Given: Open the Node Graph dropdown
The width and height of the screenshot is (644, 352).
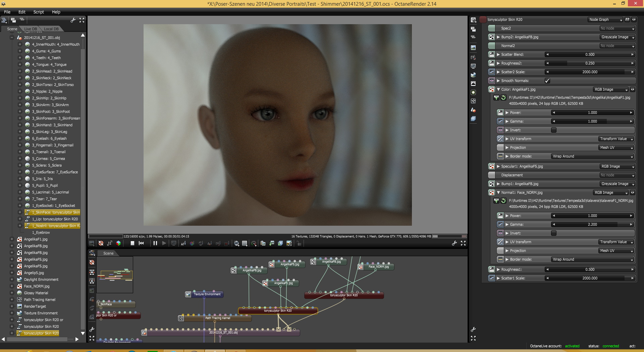Looking at the screenshot, I should [x=605, y=20].
